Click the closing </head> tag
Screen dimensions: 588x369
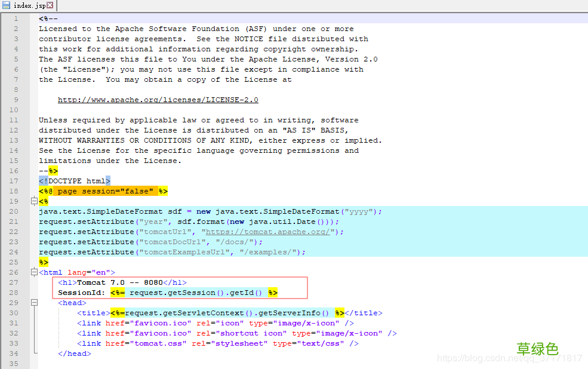(x=75, y=353)
